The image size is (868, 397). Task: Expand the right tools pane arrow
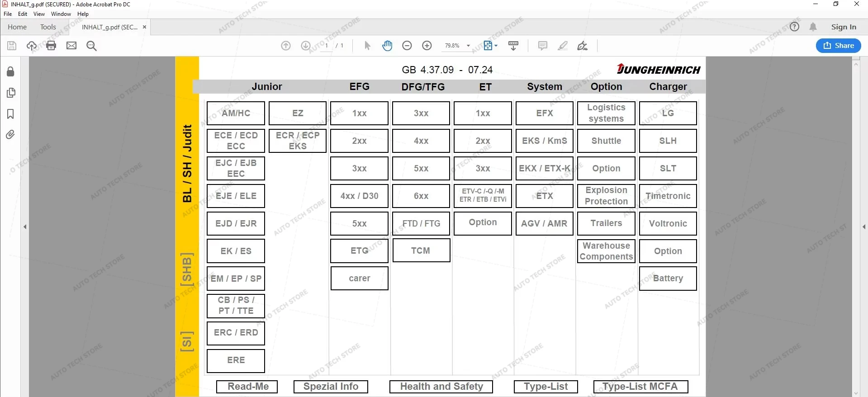pyautogui.click(x=864, y=227)
